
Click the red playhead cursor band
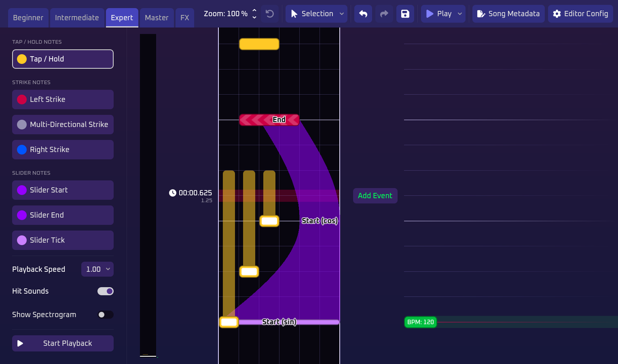point(279,196)
